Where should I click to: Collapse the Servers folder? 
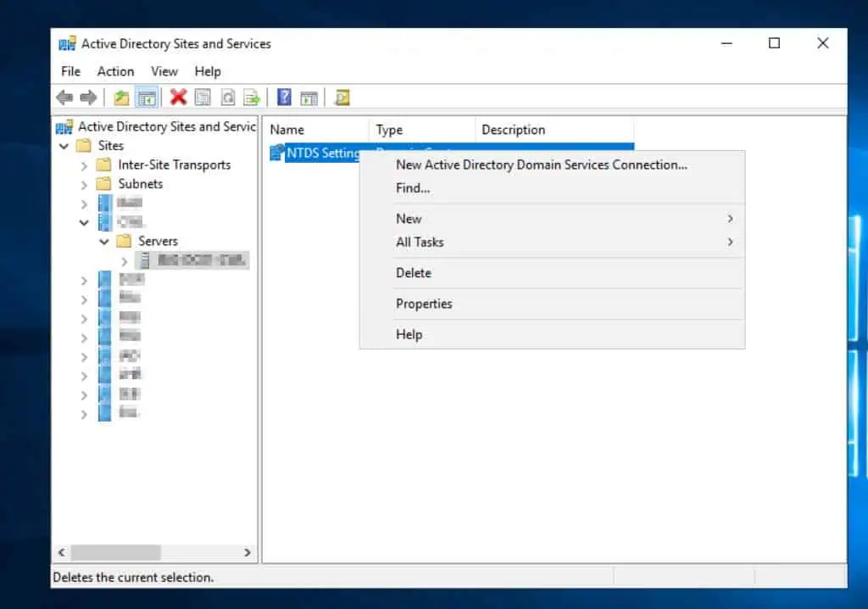click(x=104, y=242)
